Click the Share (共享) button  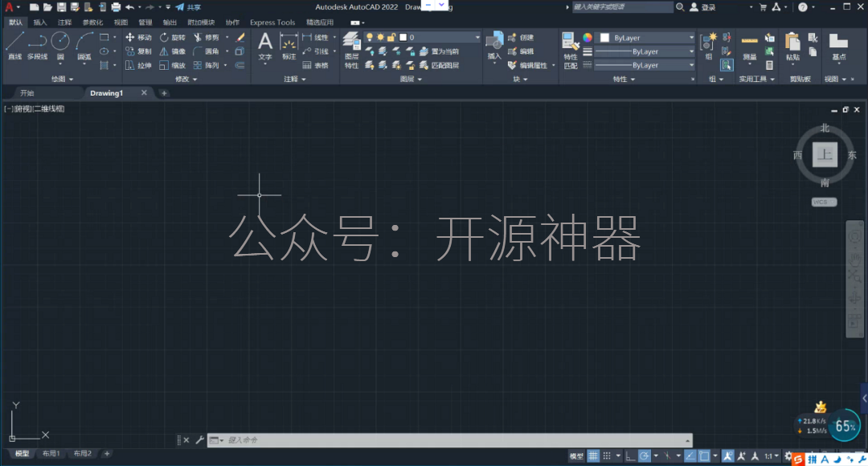[x=188, y=7]
